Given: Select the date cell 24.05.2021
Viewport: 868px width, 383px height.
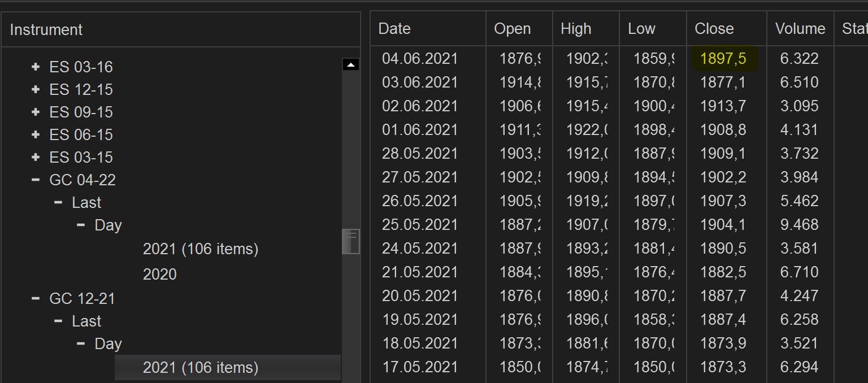Looking at the screenshot, I should click(420, 249).
